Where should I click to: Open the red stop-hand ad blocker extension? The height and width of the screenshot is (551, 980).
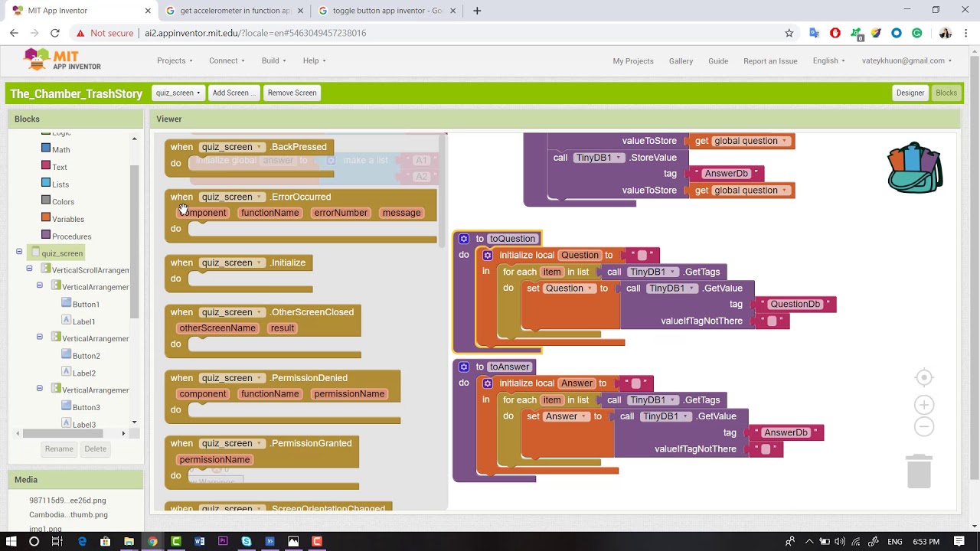pos(835,33)
